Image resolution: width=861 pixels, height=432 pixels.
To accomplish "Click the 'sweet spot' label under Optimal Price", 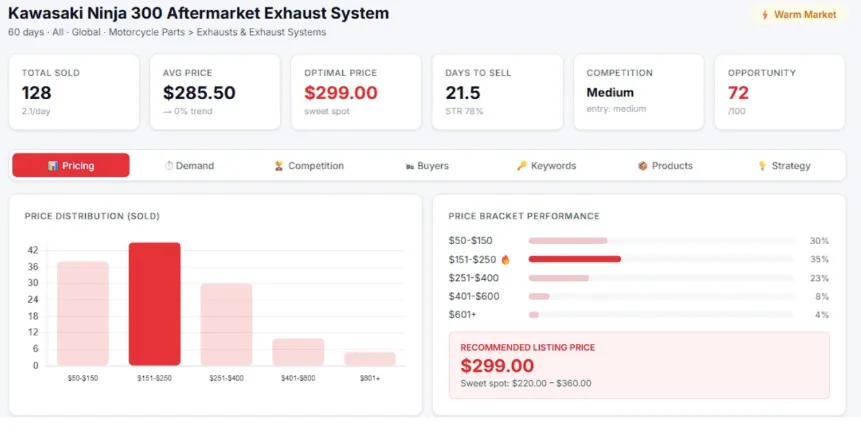I will tap(327, 111).
